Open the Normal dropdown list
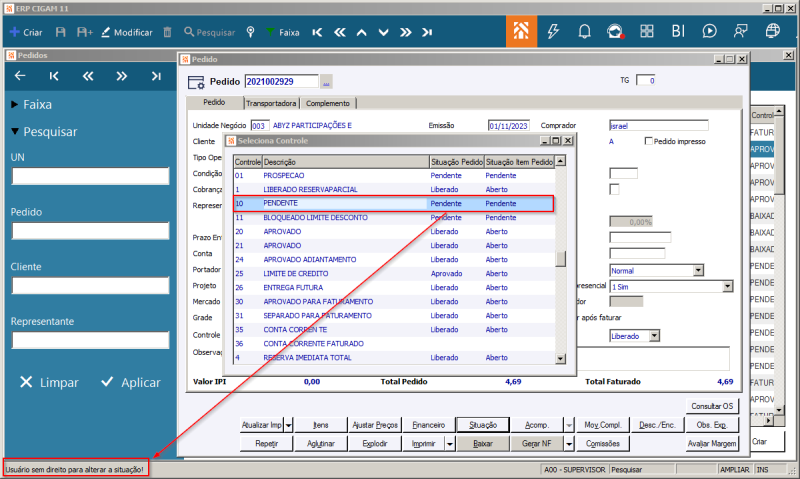800x479 pixels. (x=697, y=270)
